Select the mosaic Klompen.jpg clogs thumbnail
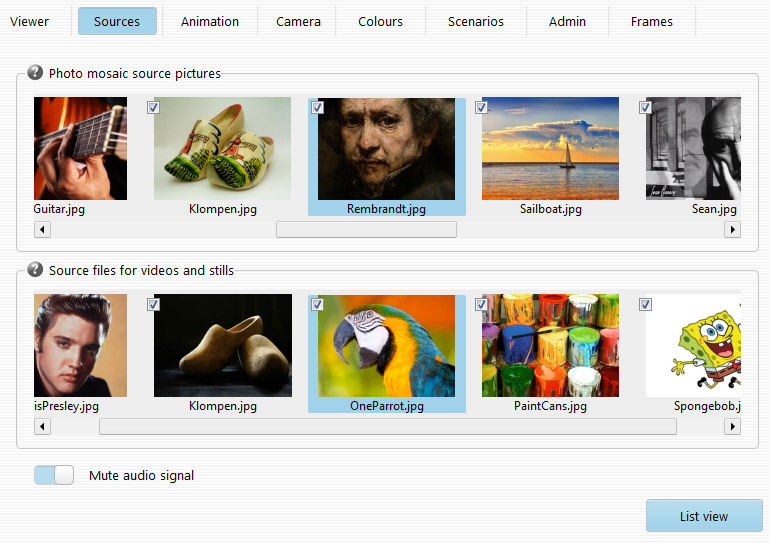 (x=222, y=149)
